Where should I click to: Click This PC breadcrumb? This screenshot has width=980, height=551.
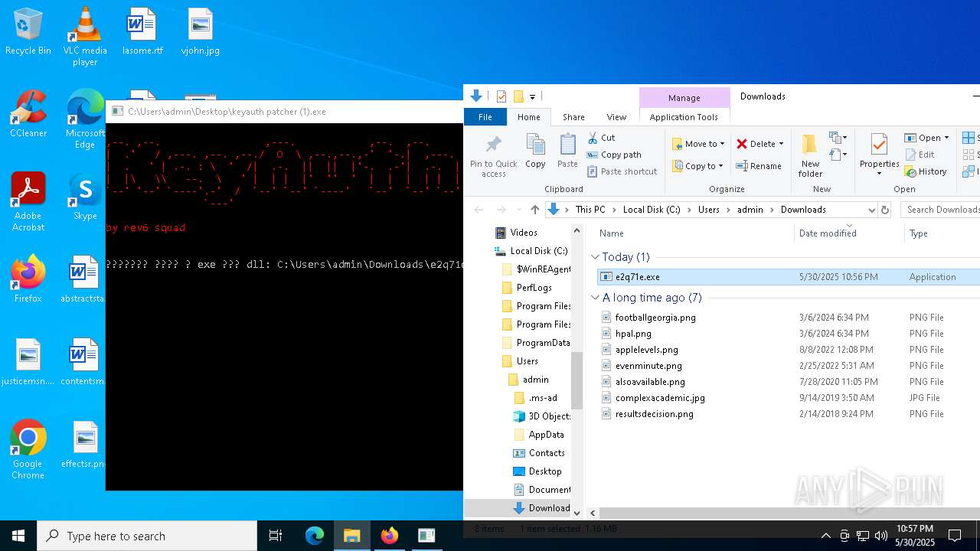(590, 210)
